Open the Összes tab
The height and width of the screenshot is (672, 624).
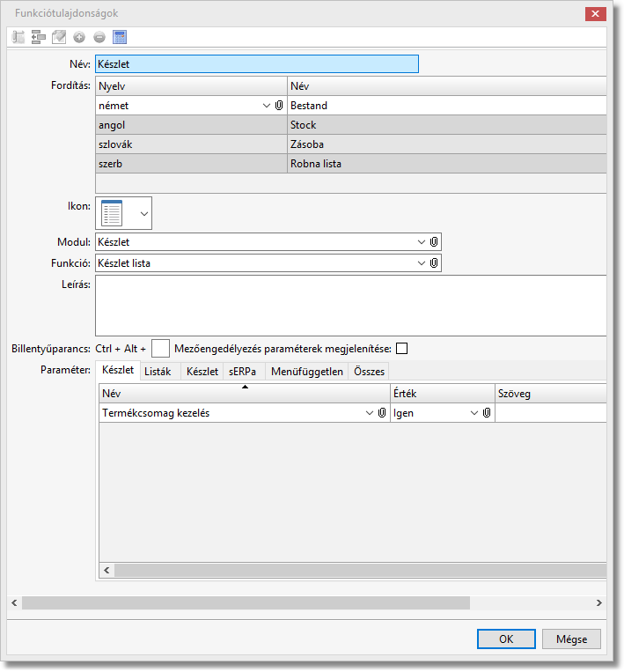click(368, 372)
